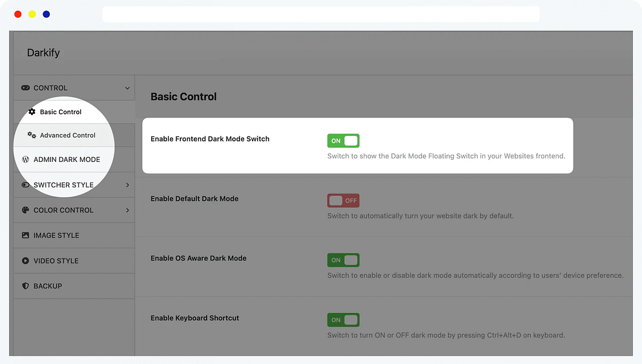Select the SWITCHER STYLE menu label

click(x=63, y=185)
